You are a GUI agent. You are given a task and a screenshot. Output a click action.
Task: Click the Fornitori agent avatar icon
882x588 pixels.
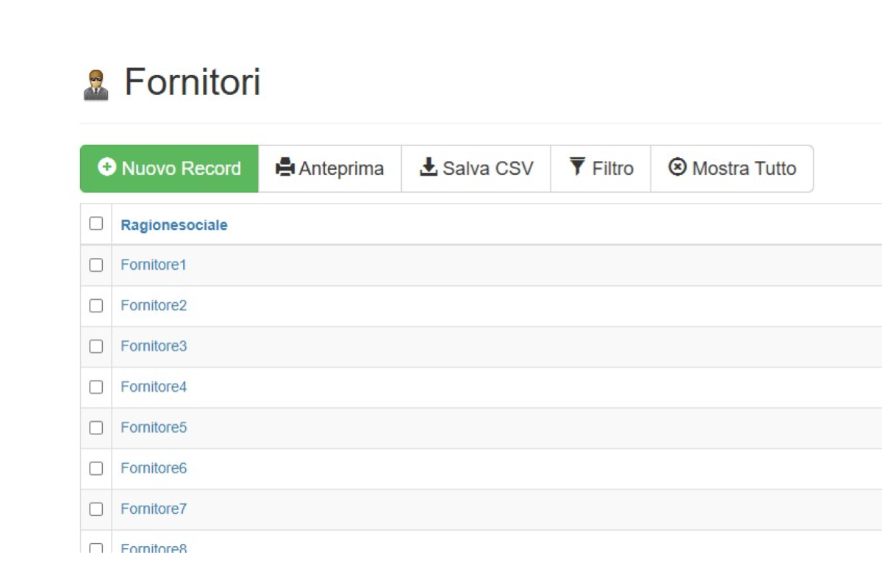click(96, 85)
